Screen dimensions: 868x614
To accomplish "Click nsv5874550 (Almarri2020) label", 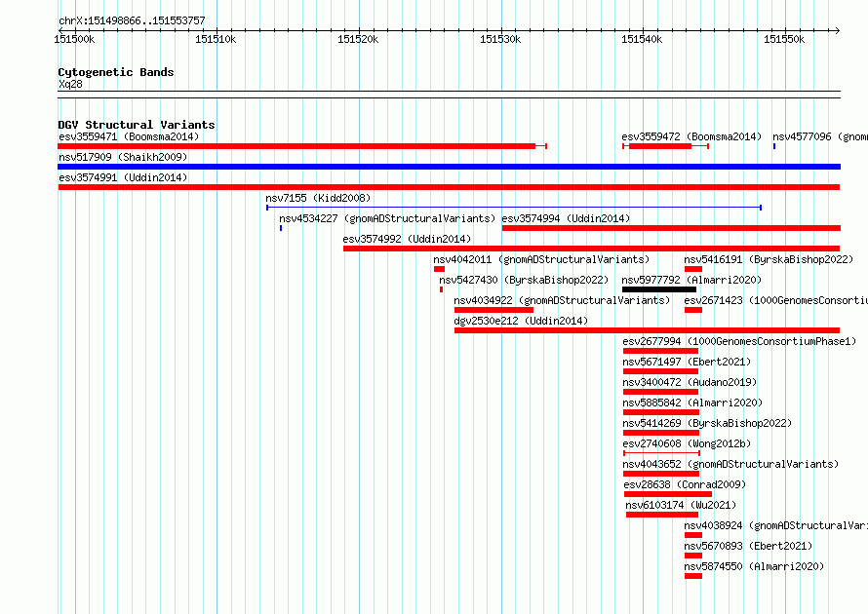I will coord(754,566).
